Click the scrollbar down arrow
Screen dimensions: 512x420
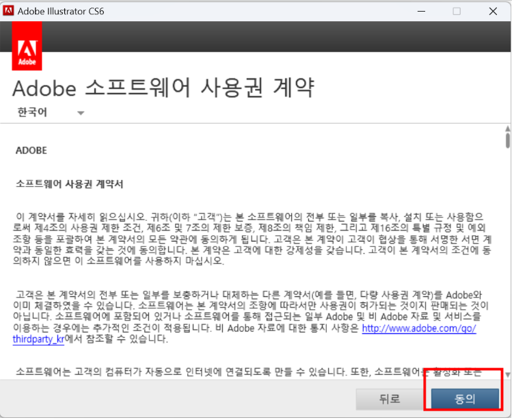tap(507, 375)
